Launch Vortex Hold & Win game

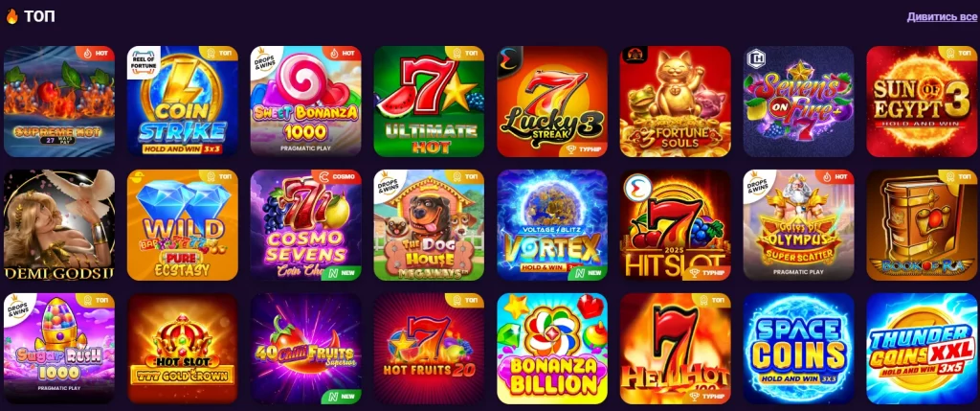pos(552,224)
